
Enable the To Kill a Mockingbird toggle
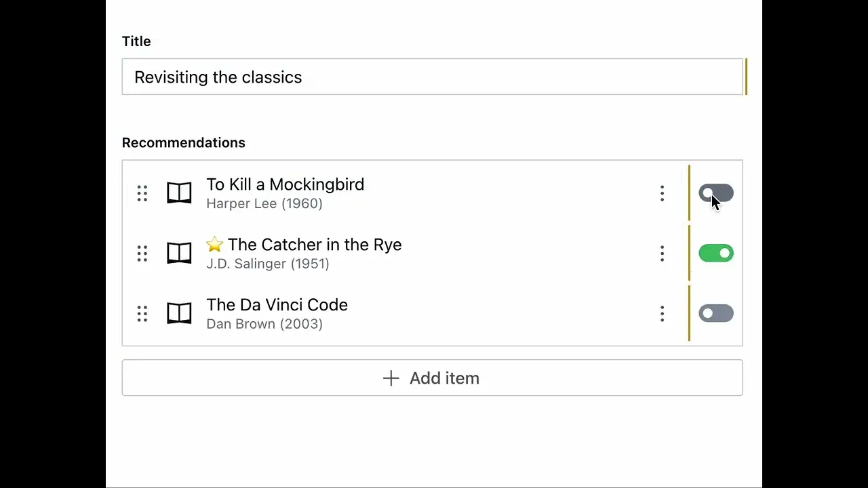(716, 194)
